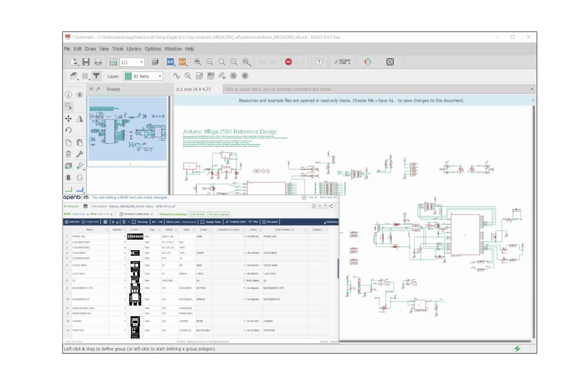Click the multicolor ring icon in toolbar
The width and height of the screenshot is (588, 384).
pos(368,62)
